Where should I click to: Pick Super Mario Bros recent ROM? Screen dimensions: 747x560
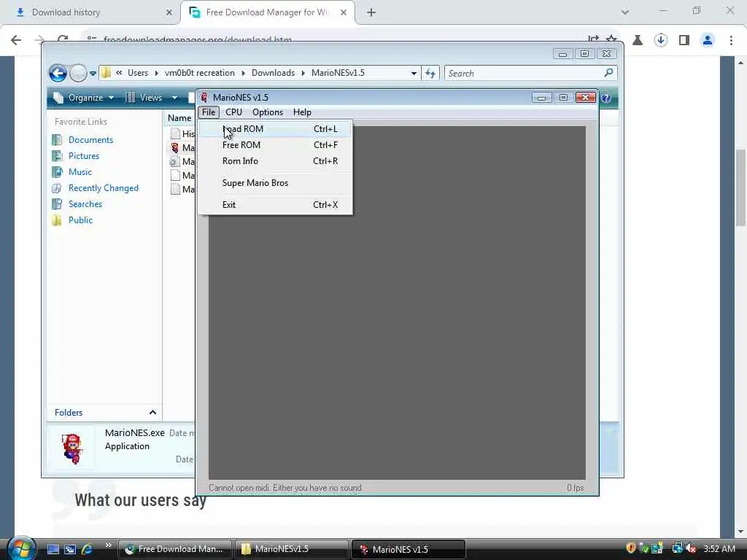point(275,183)
